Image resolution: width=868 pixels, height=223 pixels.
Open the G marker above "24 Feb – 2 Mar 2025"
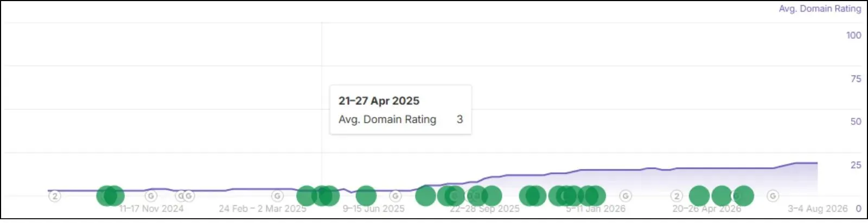(277, 196)
